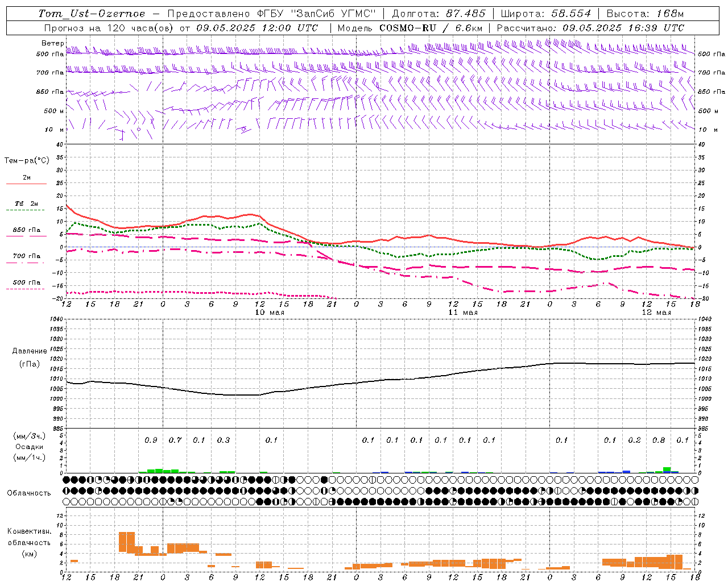
Task: Click the station name Tom_Ust-Ozernoe
Action: 92,14
